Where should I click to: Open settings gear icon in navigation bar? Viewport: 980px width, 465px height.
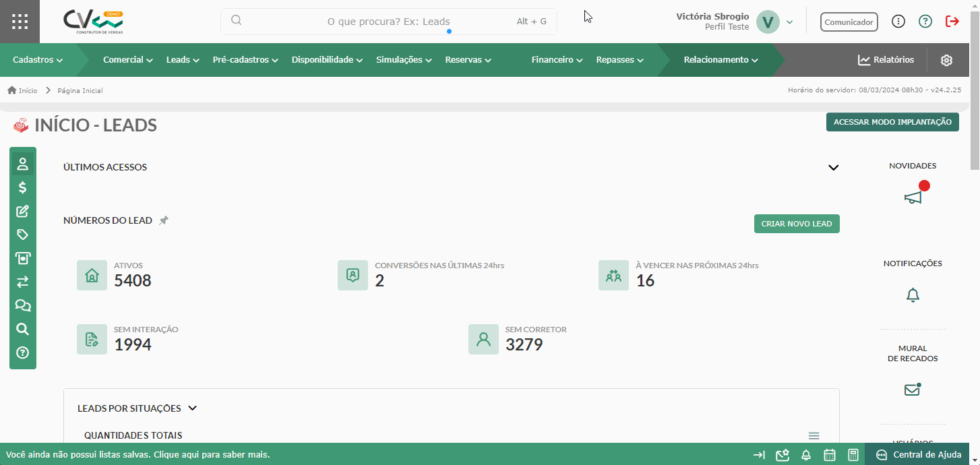[946, 60]
